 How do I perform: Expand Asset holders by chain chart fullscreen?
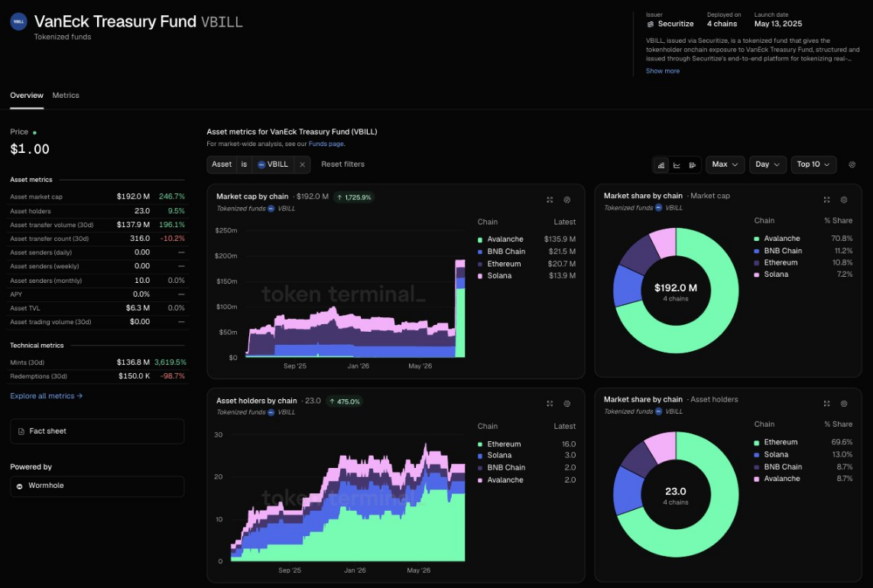[x=550, y=404]
